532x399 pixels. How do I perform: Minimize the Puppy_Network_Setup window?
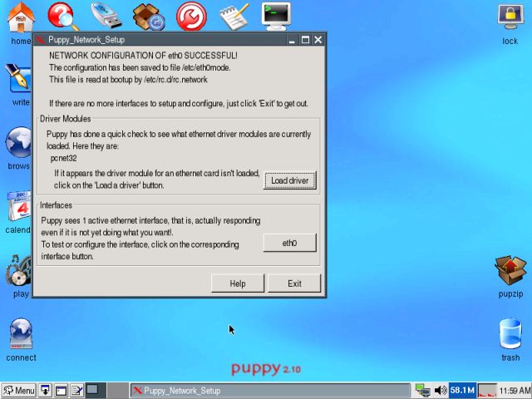pos(292,40)
